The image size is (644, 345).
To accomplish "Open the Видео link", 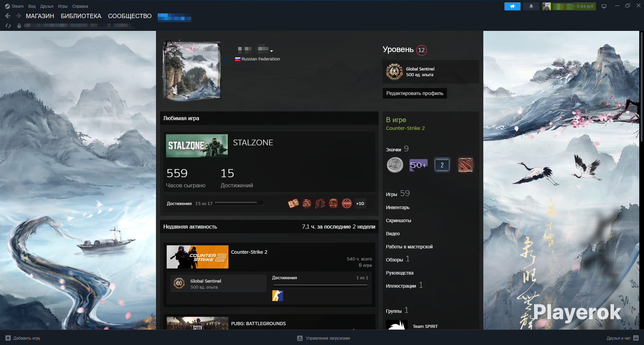I will click(393, 234).
